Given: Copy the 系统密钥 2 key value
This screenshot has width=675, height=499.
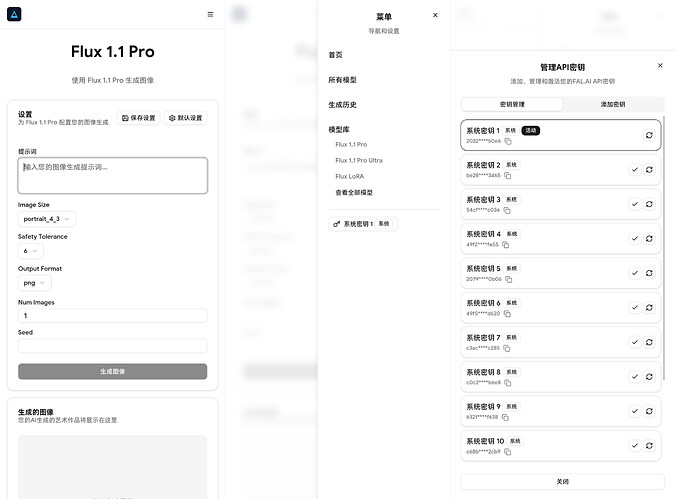Looking at the screenshot, I should pos(508,176).
